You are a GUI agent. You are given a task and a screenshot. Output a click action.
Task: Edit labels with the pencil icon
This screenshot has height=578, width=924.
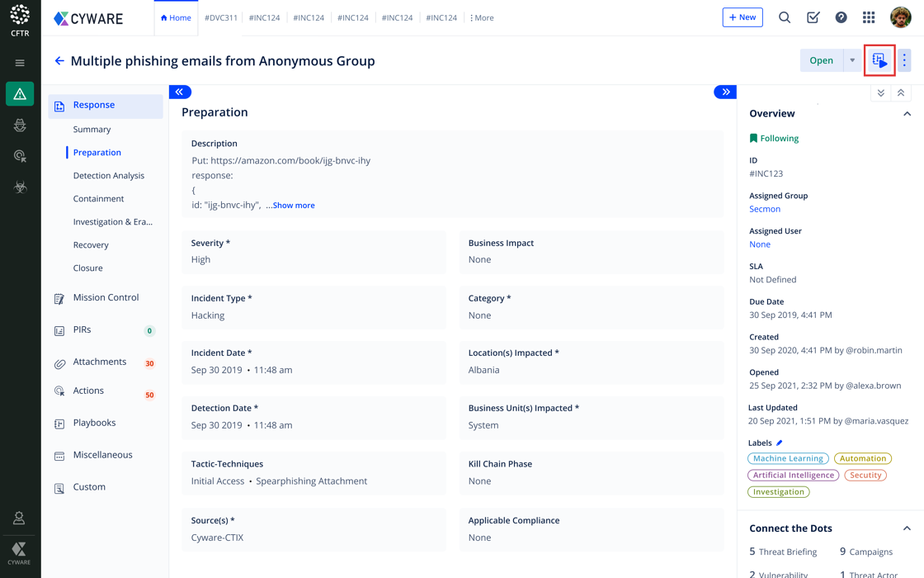point(780,443)
